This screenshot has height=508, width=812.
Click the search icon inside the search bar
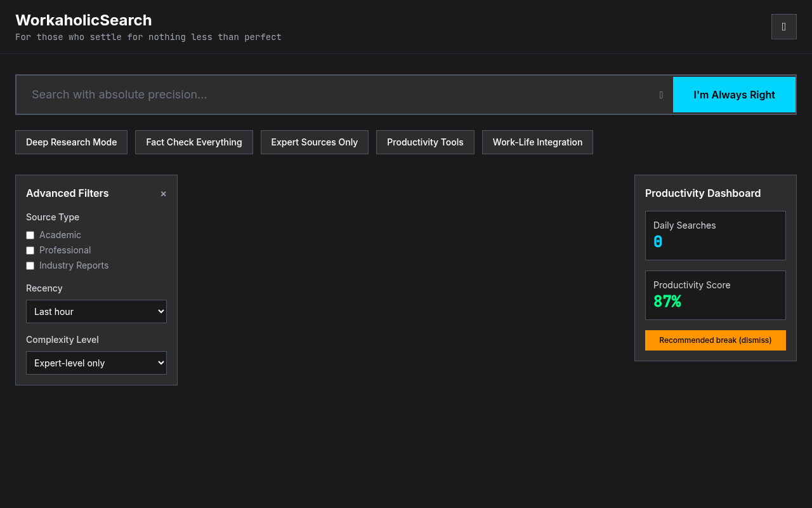click(x=660, y=95)
